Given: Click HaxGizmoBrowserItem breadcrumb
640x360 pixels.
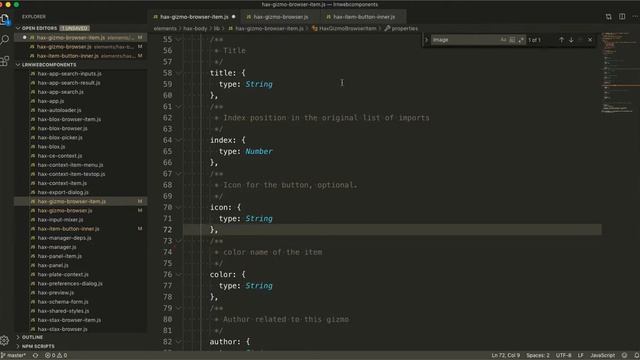Looking at the screenshot, I should coord(347,29).
